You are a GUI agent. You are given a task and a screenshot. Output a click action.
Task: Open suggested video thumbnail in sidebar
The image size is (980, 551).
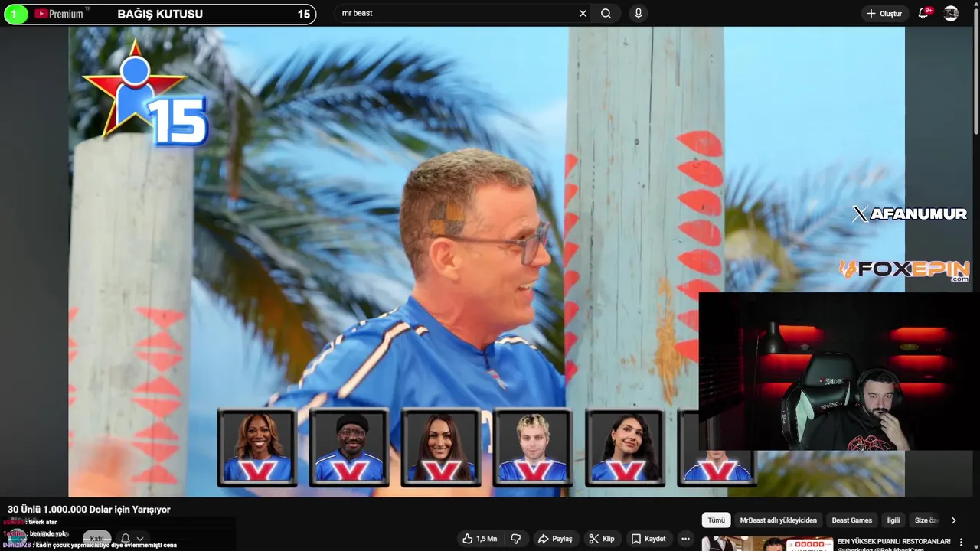pos(767,543)
